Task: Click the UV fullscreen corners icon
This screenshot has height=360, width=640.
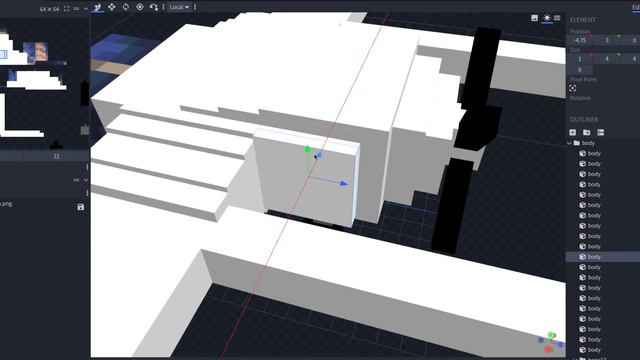Action: coord(67,9)
